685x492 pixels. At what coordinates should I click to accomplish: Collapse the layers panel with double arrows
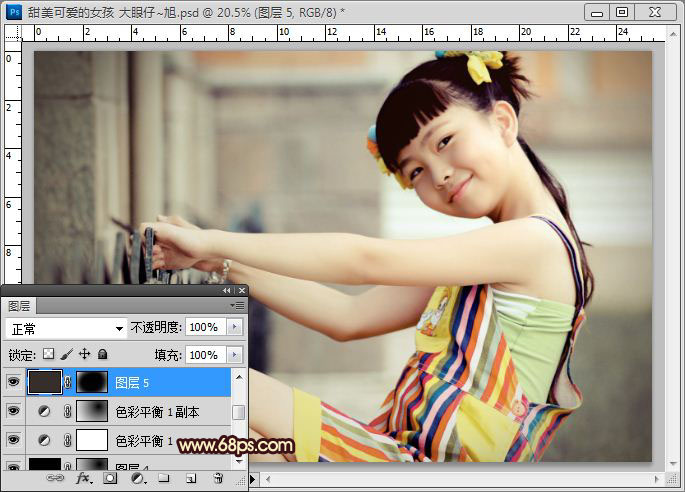(x=226, y=290)
